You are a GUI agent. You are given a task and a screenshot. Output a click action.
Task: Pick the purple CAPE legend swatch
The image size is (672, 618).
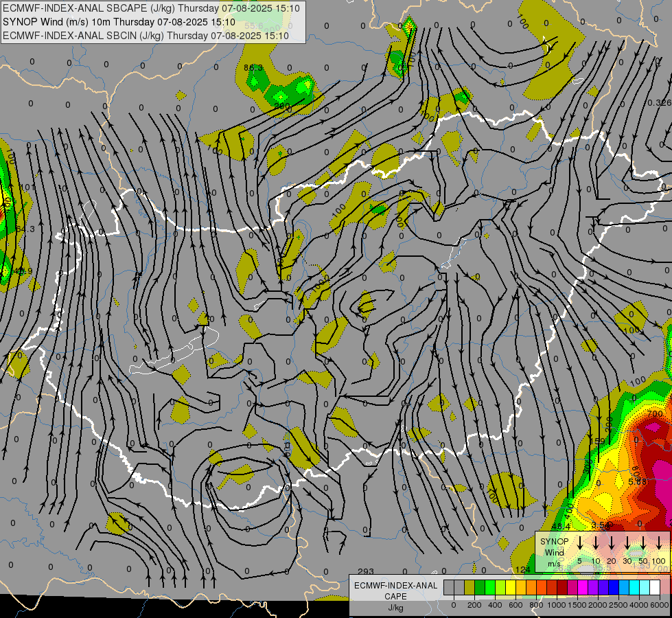(x=592, y=587)
